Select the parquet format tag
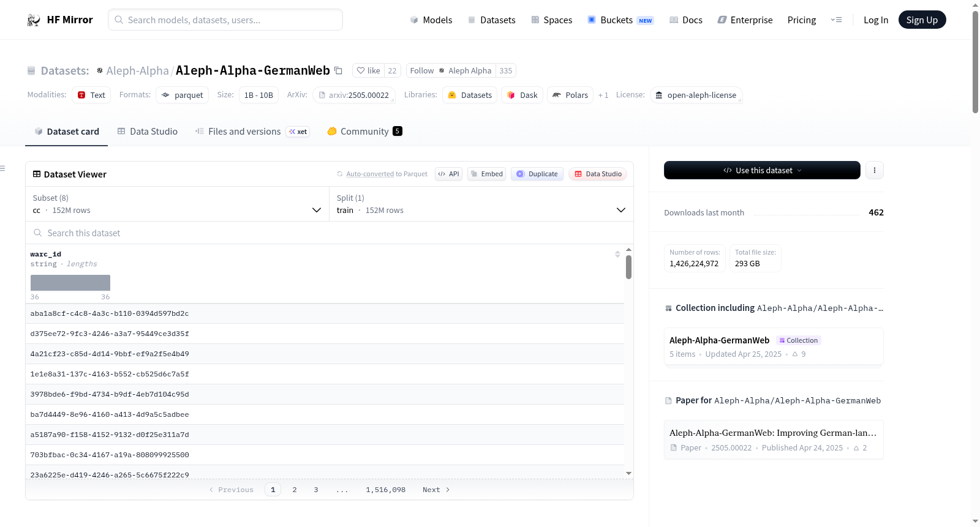980x527 pixels. click(183, 95)
